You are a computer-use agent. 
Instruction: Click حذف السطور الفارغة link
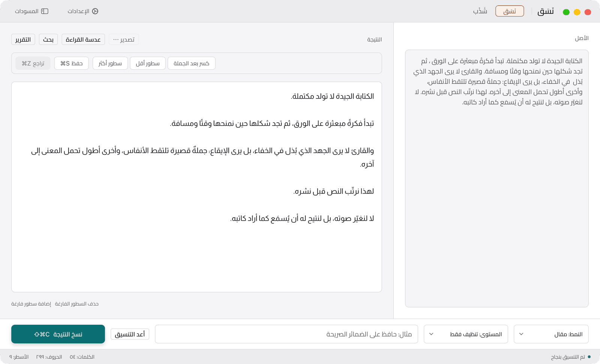(77, 304)
